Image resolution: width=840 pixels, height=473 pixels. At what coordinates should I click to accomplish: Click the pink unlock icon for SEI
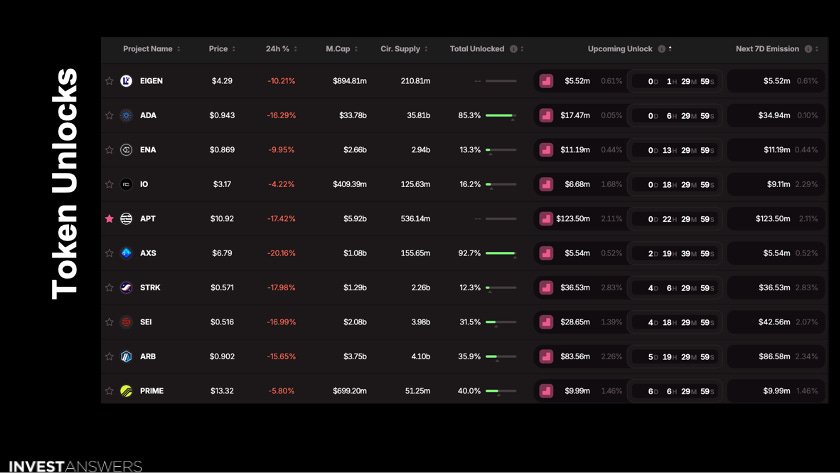click(546, 322)
